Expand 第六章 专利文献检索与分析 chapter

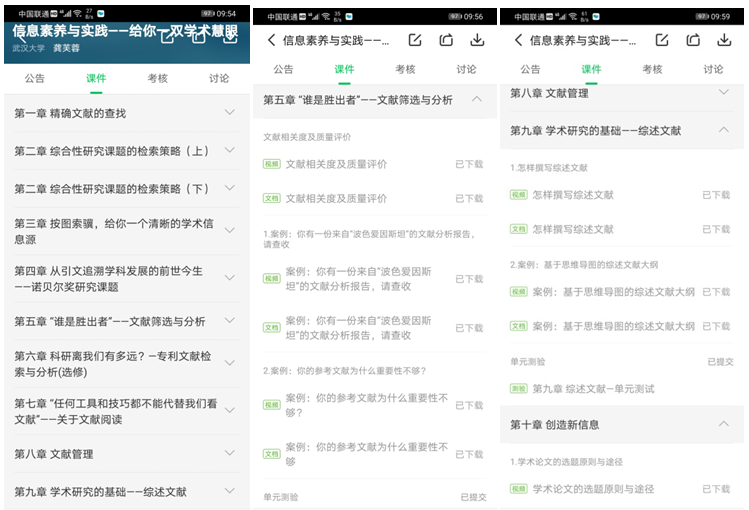tap(230, 363)
